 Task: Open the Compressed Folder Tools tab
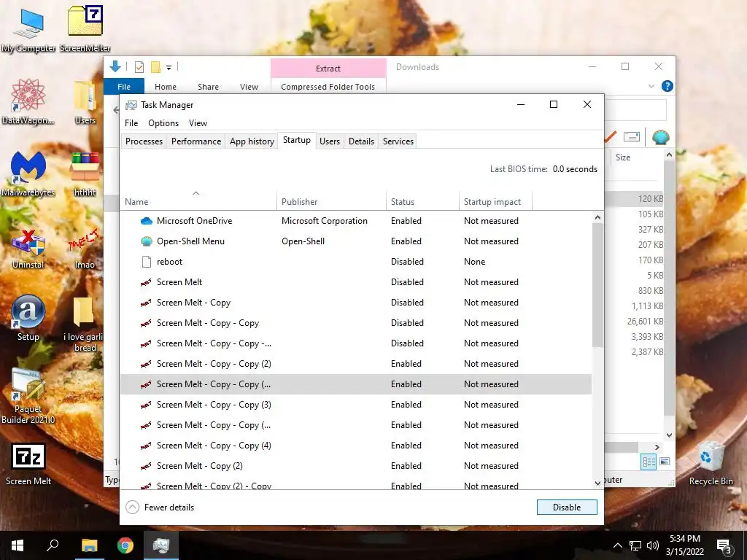328,87
